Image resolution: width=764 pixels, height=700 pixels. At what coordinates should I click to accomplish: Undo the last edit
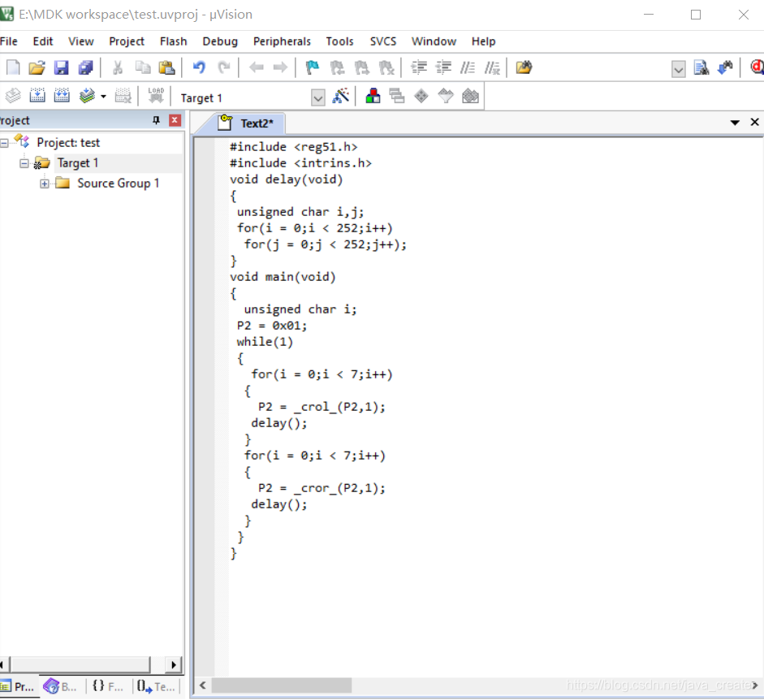coord(199,67)
